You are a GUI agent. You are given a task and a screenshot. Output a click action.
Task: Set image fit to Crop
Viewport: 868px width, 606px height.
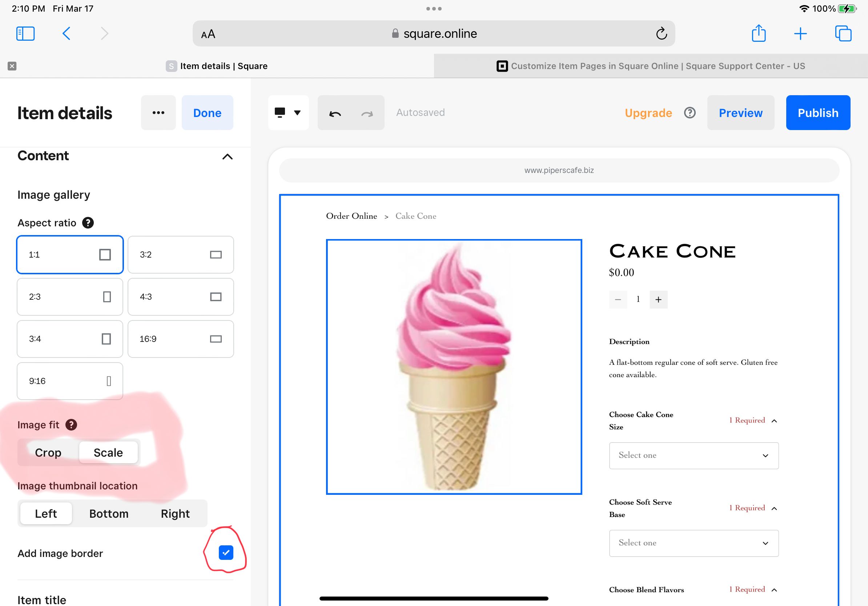(x=48, y=453)
